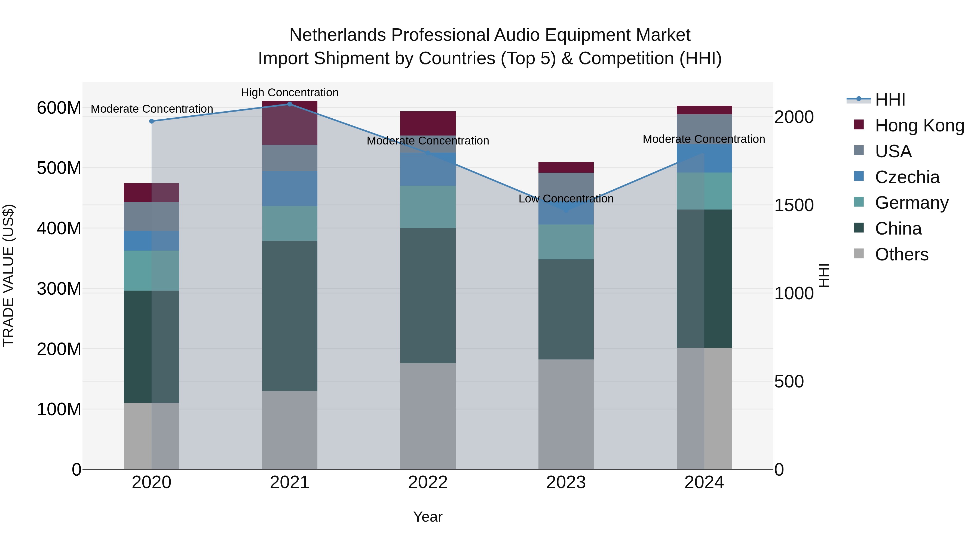Click the 2000 HHI axis tick label
The image size is (980, 551).
click(x=794, y=117)
